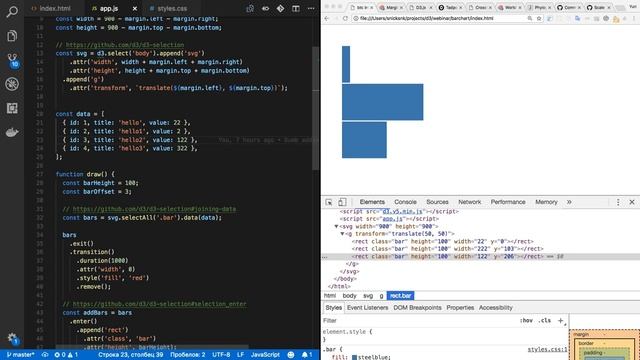Image resolution: width=640 pixels, height=360 pixels.
Task: Show more devtools tabs chevron
Action: click(569, 202)
